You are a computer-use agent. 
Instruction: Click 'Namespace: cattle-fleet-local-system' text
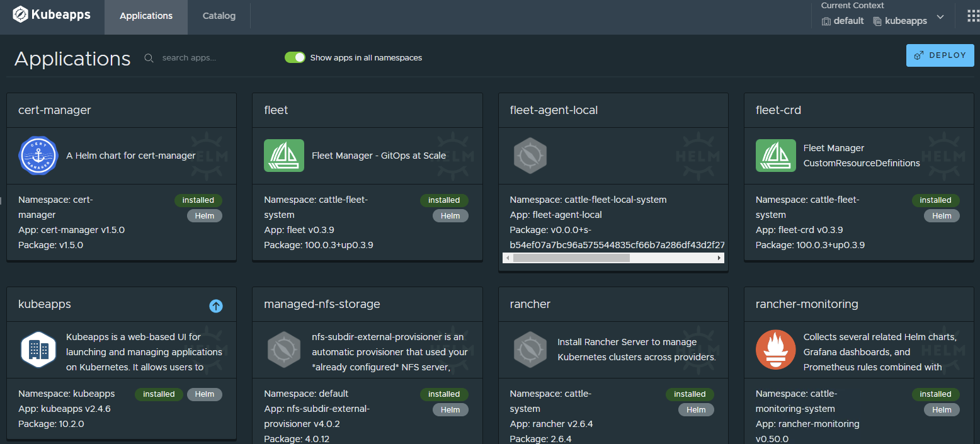(588, 200)
